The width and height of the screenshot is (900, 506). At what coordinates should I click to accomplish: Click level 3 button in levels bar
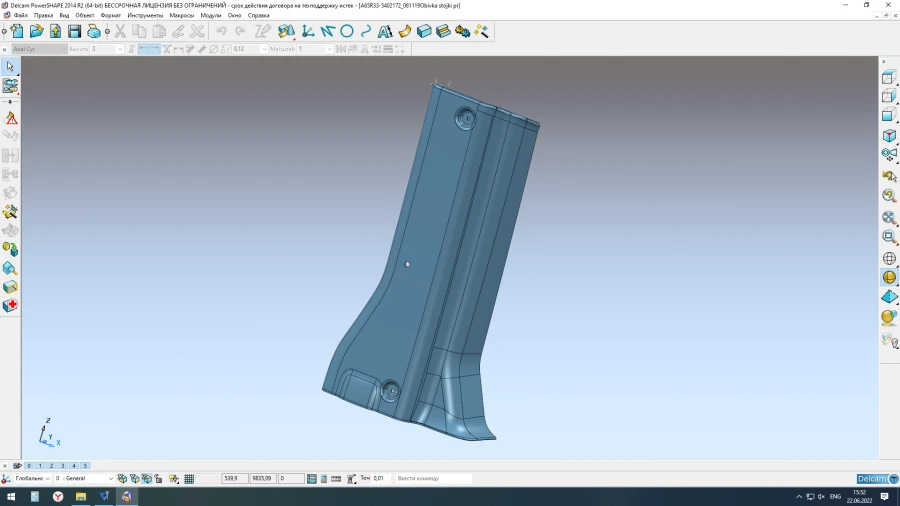coord(62,466)
